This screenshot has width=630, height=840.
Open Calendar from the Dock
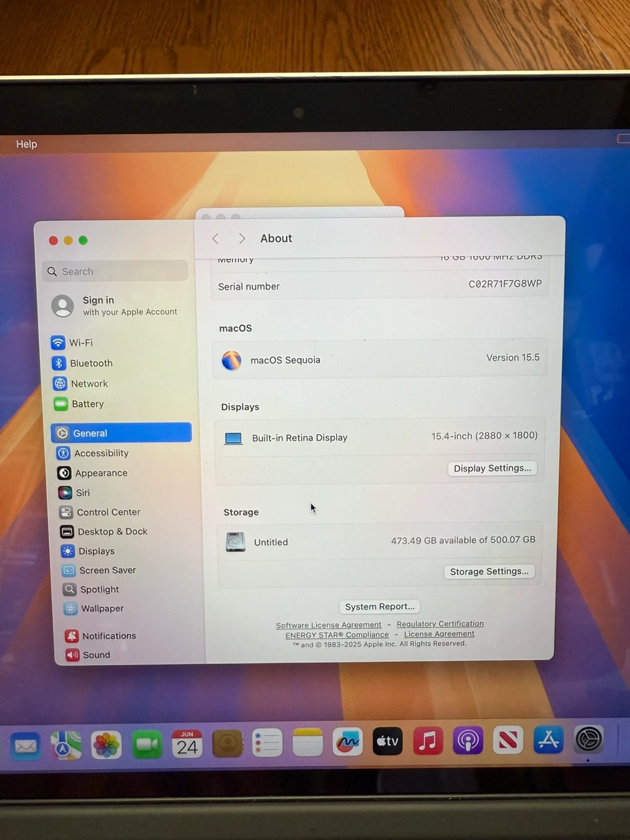tap(187, 744)
